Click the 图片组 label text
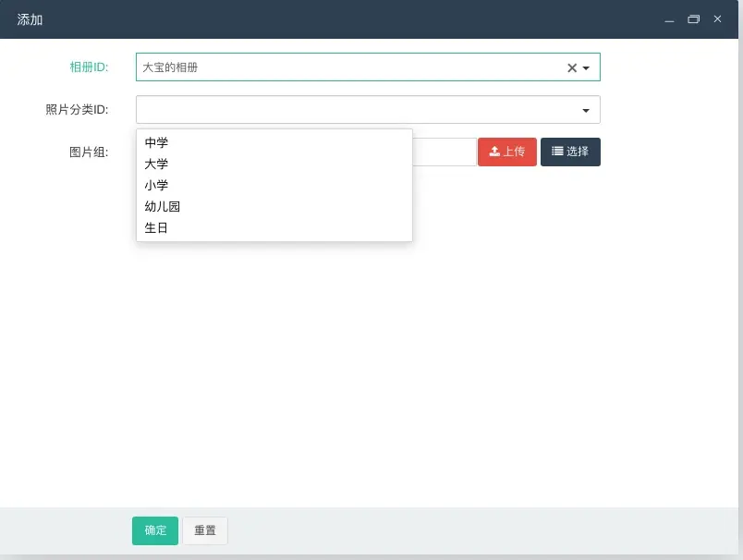Image resolution: width=743 pixels, height=560 pixels. [x=89, y=152]
